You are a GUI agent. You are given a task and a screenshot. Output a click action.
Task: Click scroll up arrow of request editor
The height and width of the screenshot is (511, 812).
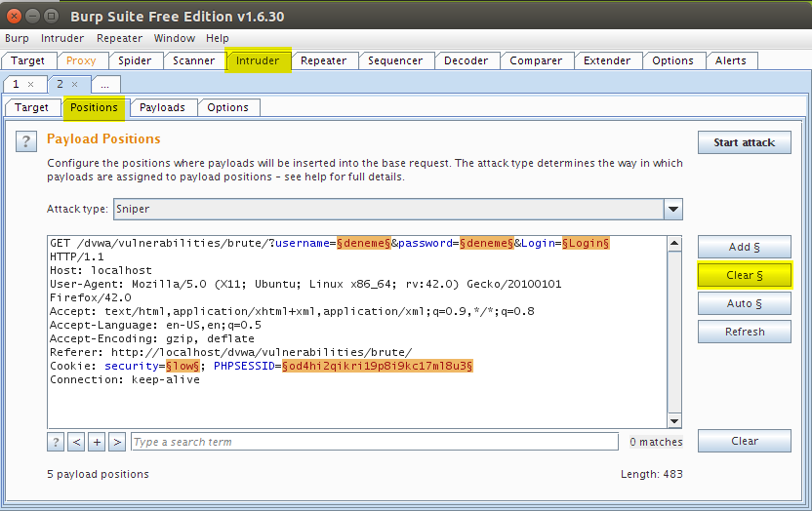pos(674,244)
